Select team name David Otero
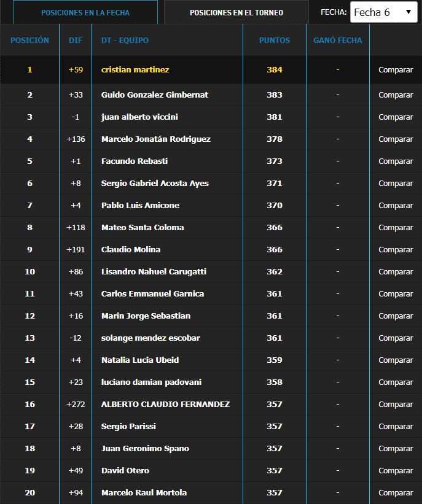Image resolution: width=422 pixels, height=504 pixels. tap(125, 471)
